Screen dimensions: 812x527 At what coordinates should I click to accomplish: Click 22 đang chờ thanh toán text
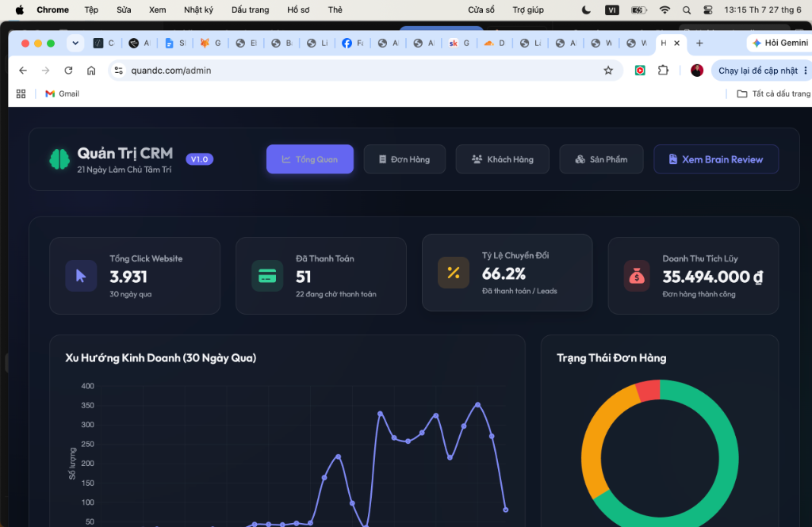click(x=336, y=294)
